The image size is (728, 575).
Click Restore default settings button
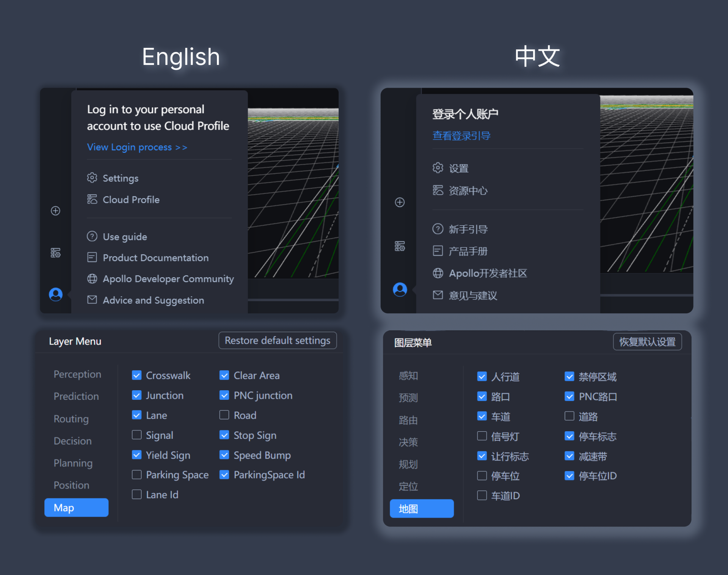tap(277, 341)
